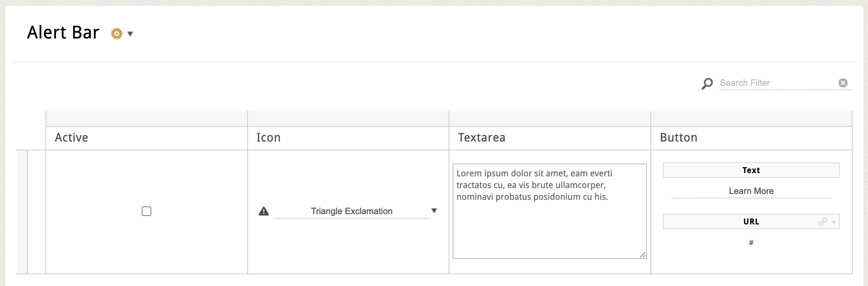Open the dropdown arrow next to the gear
The width and height of the screenshot is (868, 286).
coord(130,34)
